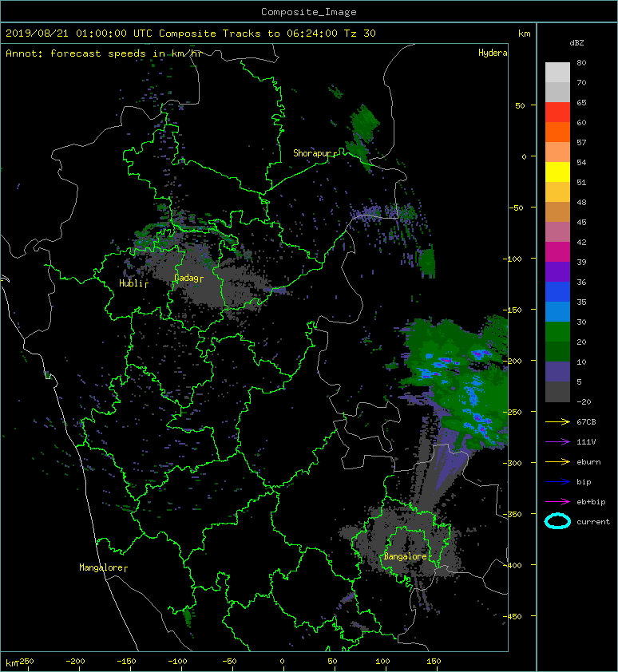
Task: Click the Hubli city label
Action: pyautogui.click(x=131, y=283)
